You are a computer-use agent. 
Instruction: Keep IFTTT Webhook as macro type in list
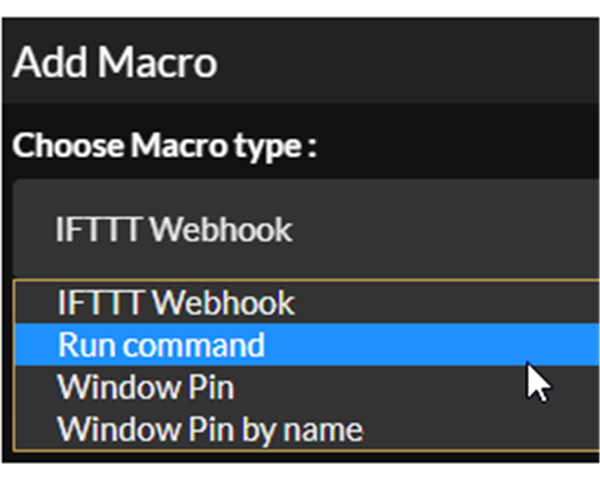(x=176, y=302)
